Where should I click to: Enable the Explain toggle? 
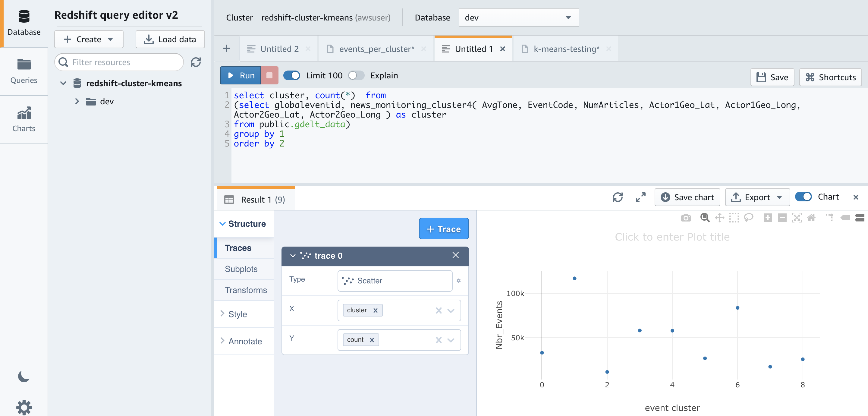tap(356, 76)
